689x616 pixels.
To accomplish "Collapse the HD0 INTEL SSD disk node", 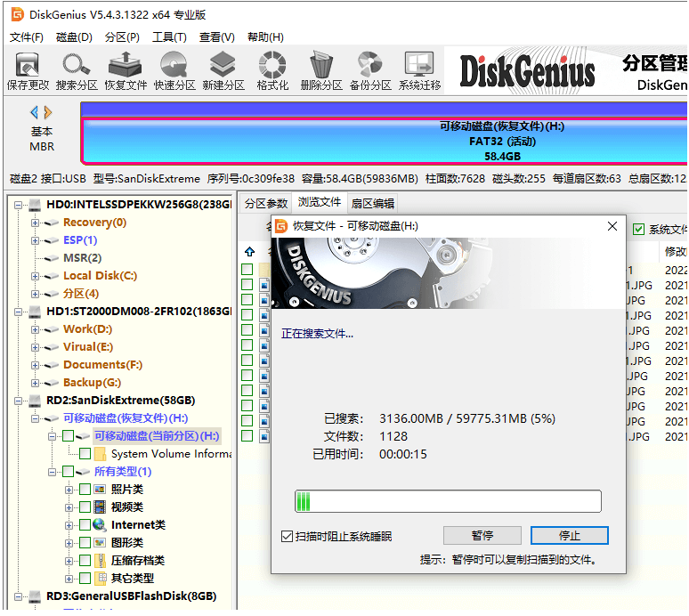I will coord(19,205).
